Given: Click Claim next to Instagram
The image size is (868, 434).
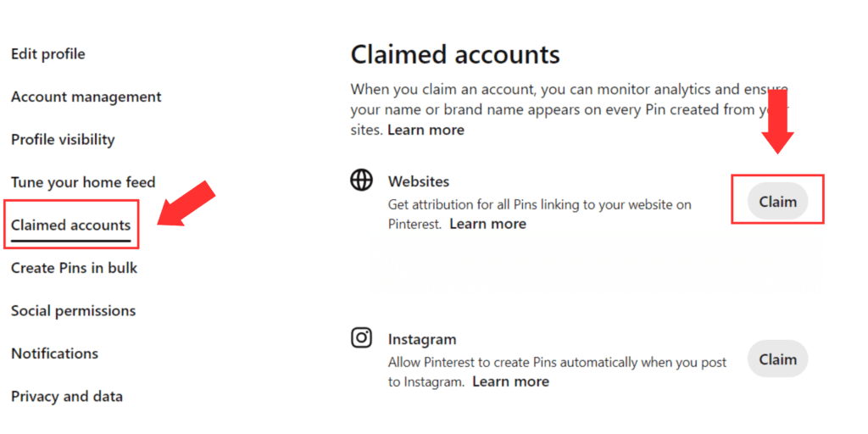Looking at the screenshot, I should click(x=778, y=359).
